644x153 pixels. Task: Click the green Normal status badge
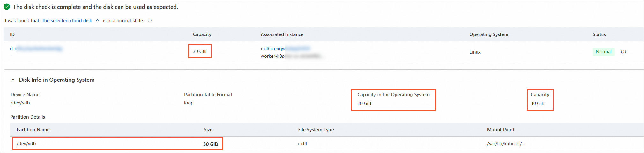pos(603,52)
